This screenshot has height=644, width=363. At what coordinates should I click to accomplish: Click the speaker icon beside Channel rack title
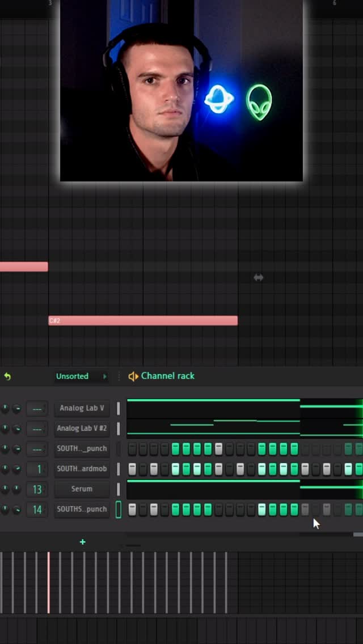point(133,376)
